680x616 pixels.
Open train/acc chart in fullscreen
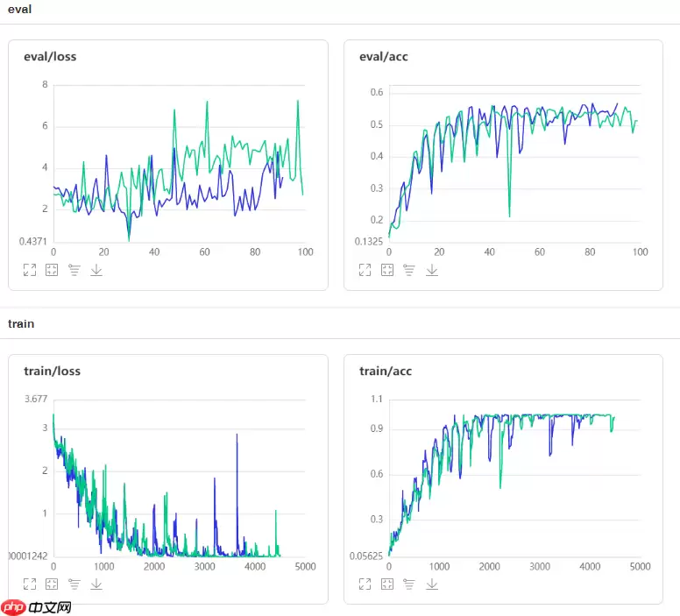[x=365, y=584]
